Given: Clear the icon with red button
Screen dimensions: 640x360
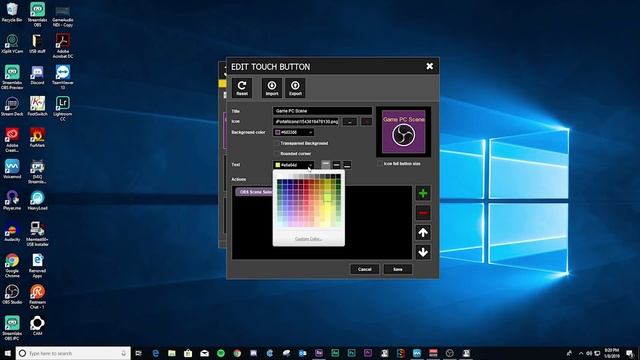Looking at the screenshot, I should (367, 122).
